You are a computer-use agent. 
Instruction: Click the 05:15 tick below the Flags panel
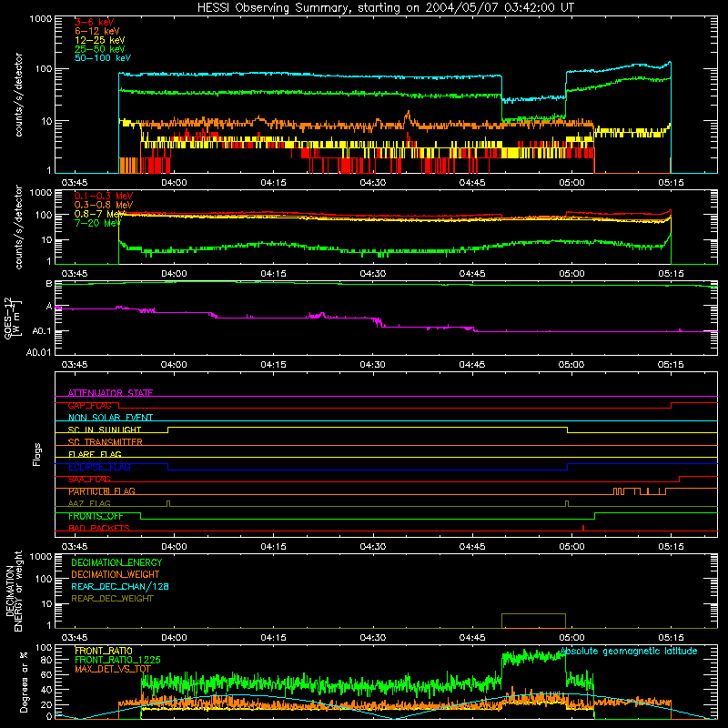tap(671, 547)
